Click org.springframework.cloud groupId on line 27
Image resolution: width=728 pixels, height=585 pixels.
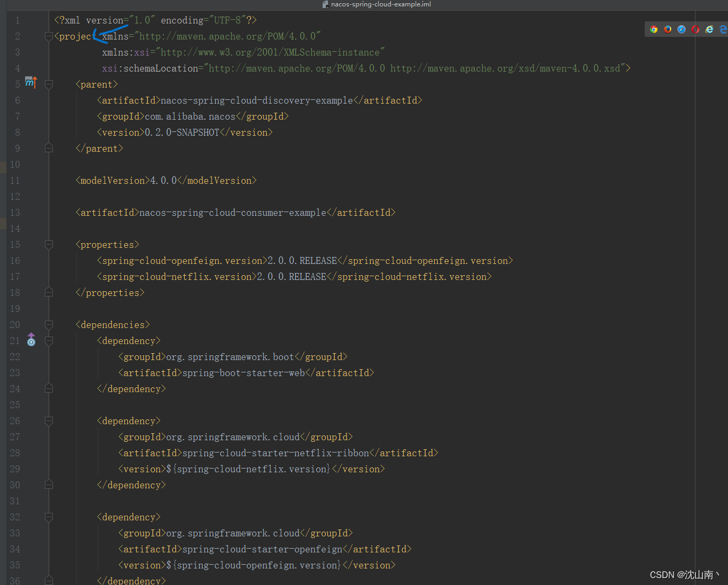[233, 437]
